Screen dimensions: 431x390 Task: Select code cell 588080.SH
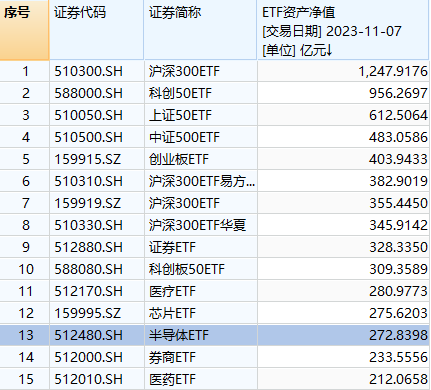pyautogui.click(x=97, y=269)
